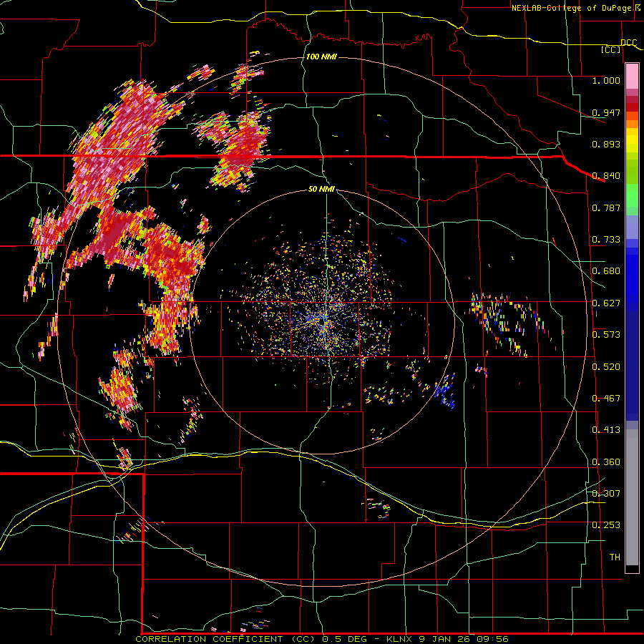Select the 0.787 legend value

point(606,208)
